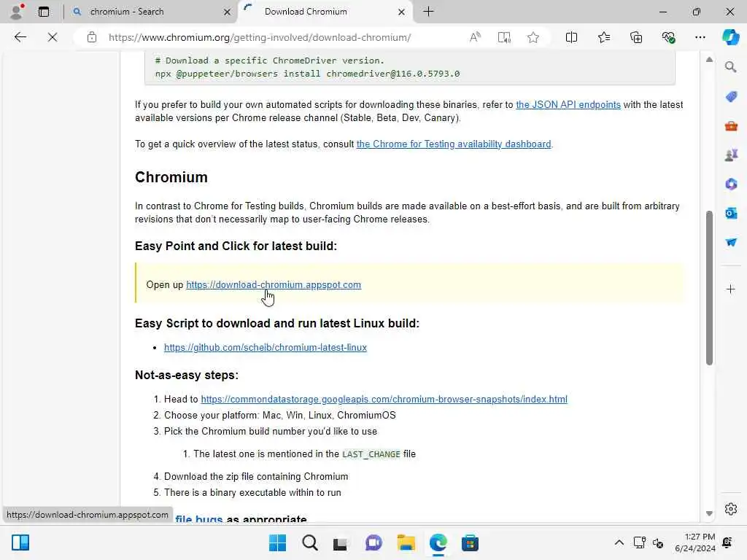The width and height of the screenshot is (747, 560).
Task: Open Immersive Reader icon
Action: click(x=504, y=37)
